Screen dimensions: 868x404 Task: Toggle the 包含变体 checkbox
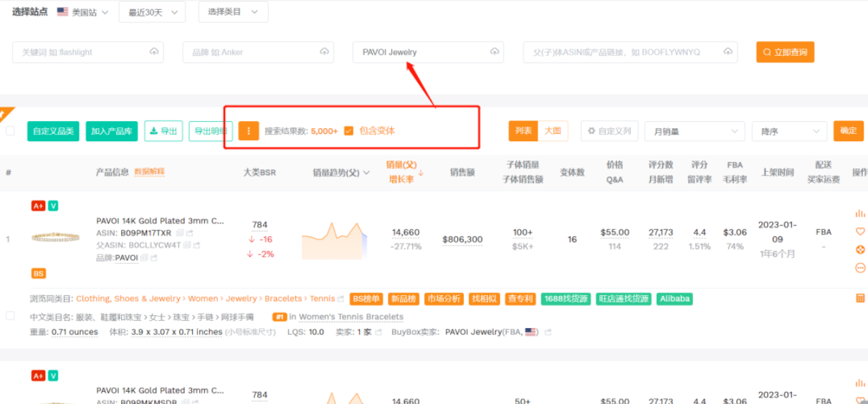pyautogui.click(x=349, y=131)
